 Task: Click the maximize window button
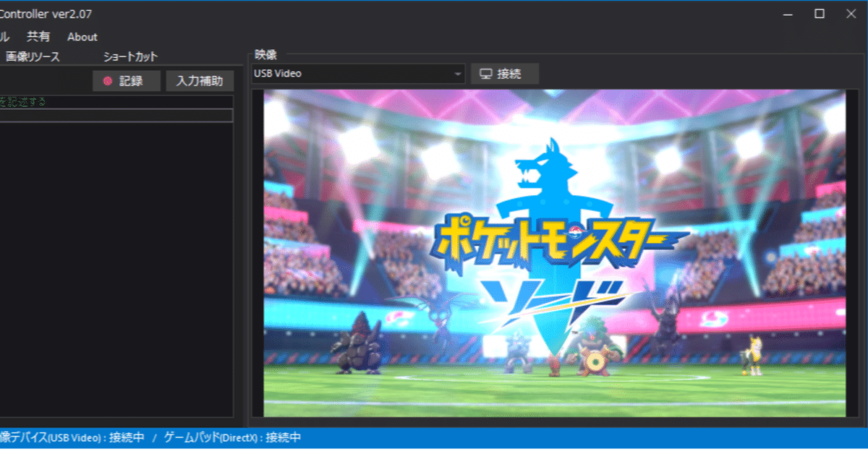820,13
